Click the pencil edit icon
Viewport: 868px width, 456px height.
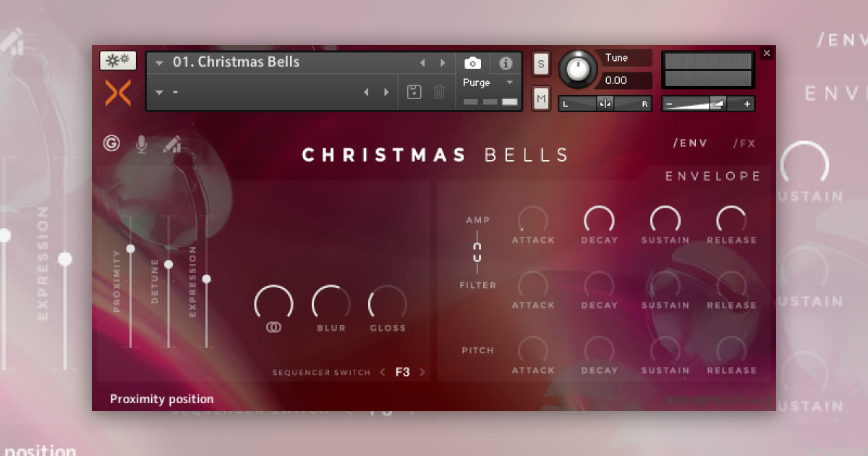(171, 144)
